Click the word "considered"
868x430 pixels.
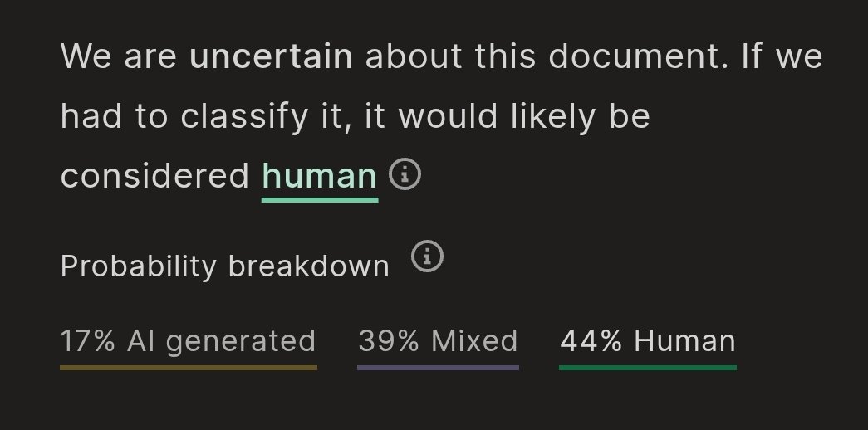point(155,176)
